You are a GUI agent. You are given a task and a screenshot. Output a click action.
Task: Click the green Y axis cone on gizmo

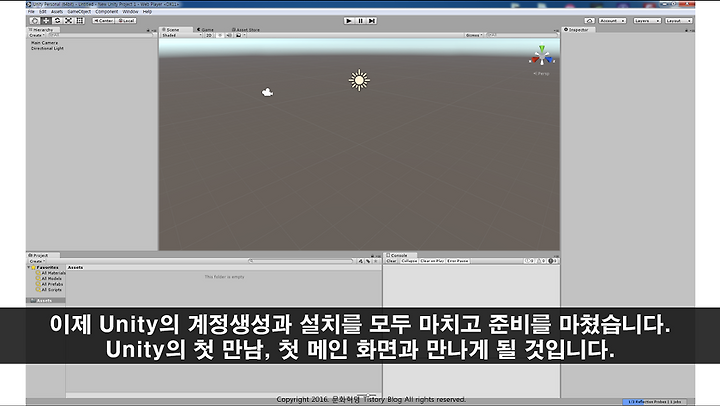pyautogui.click(x=542, y=48)
